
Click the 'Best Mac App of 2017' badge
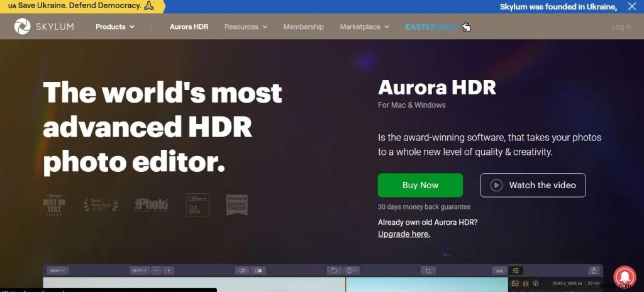pyautogui.click(x=101, y=205)
